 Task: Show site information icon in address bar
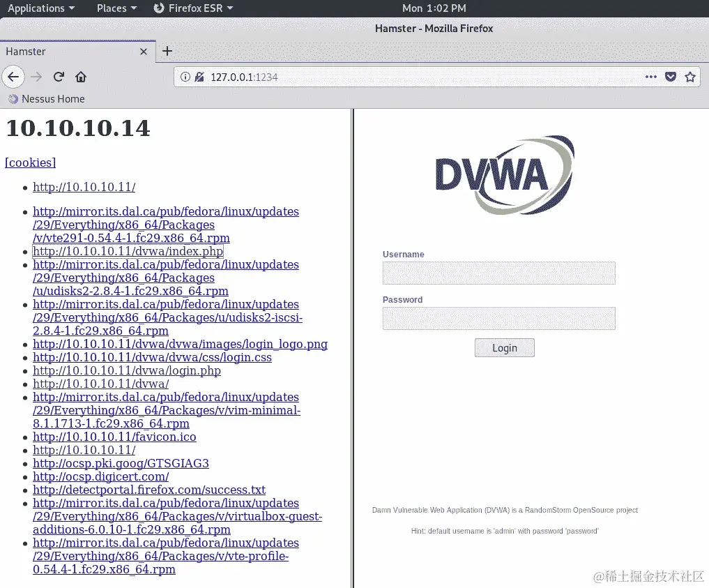click(185, 77)
